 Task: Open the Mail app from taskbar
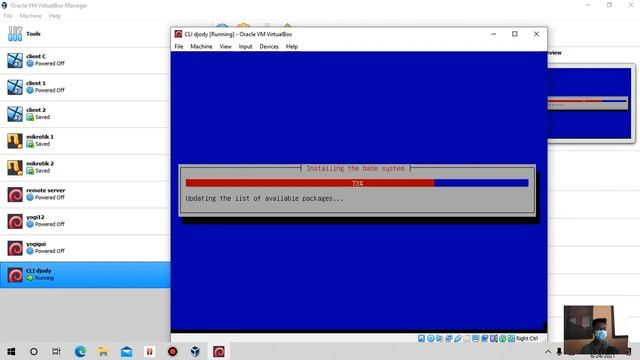pos(127,351)
